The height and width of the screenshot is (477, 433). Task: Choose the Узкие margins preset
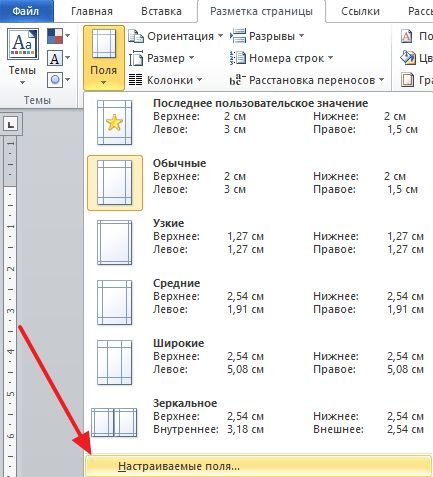259,243
